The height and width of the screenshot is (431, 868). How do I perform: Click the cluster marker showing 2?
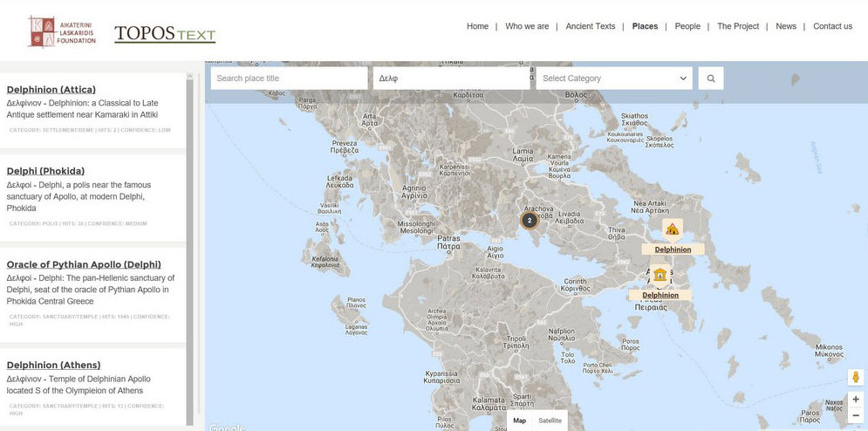click(x=529, y=220)
